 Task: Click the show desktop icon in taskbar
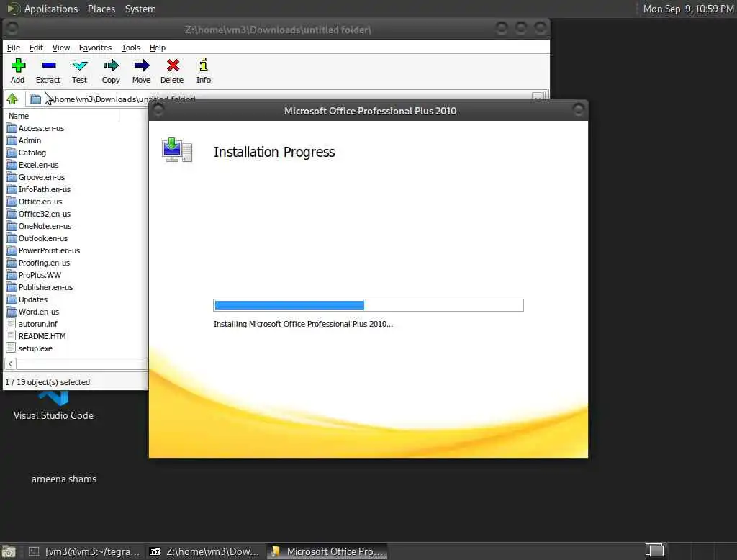pos(9,551)
